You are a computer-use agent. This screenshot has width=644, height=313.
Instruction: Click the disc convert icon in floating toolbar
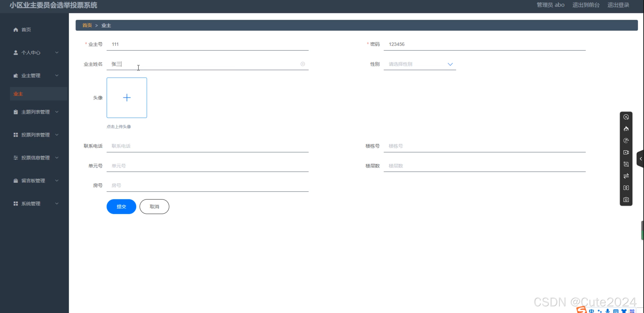(x=626, y=117)
